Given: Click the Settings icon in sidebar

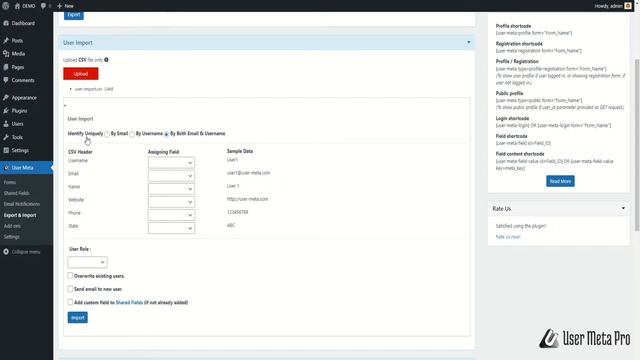Looking at the screenshot, I should click(x=6, y=150).
